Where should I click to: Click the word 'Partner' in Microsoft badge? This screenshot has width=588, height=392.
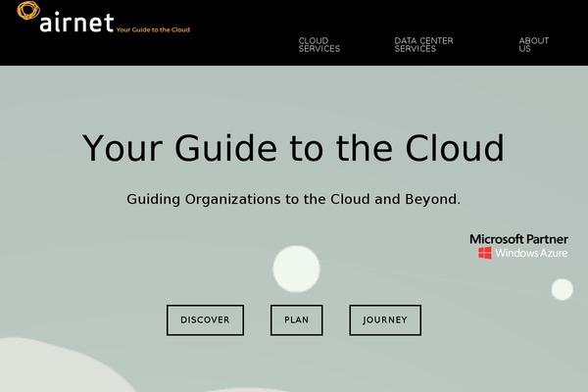[x=544, y=239]
